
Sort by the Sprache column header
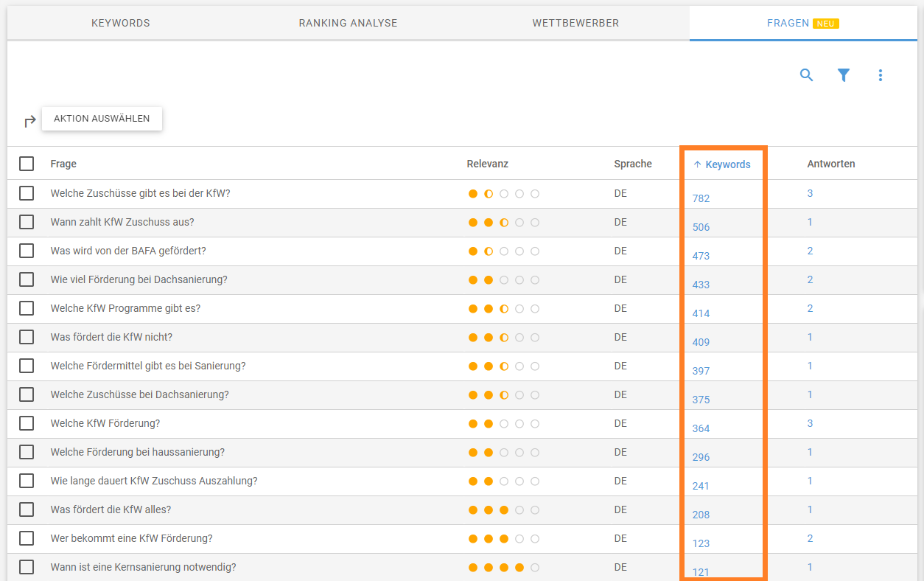coord(633,164)
